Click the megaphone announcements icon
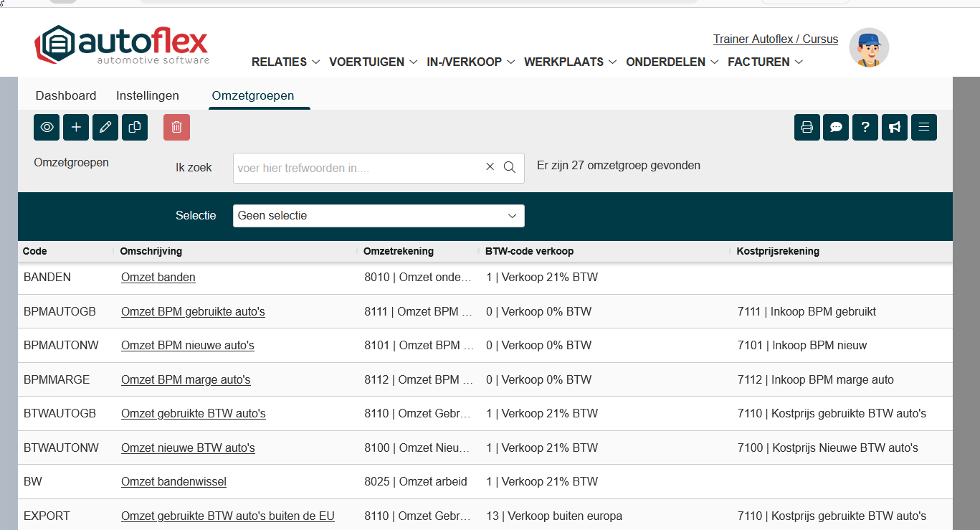Image resolution: width=980 pixels, height=530 pixels. (895, 128)
